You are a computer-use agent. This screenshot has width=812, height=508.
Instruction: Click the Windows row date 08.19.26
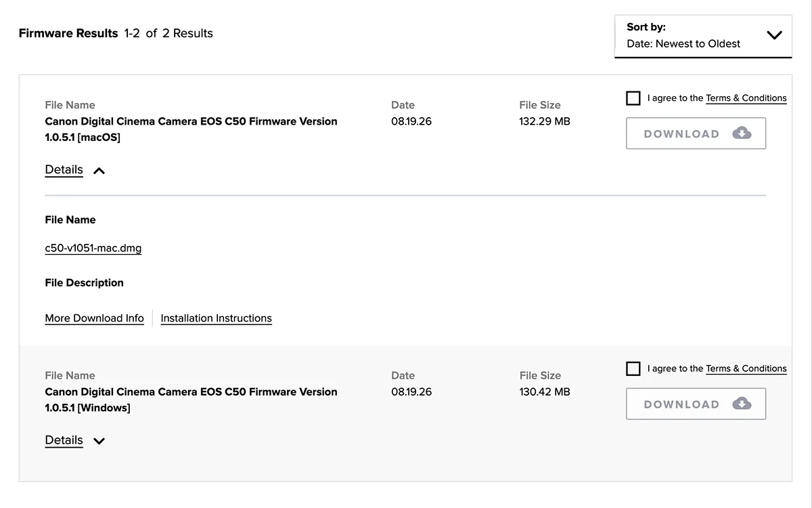[411, 391]
